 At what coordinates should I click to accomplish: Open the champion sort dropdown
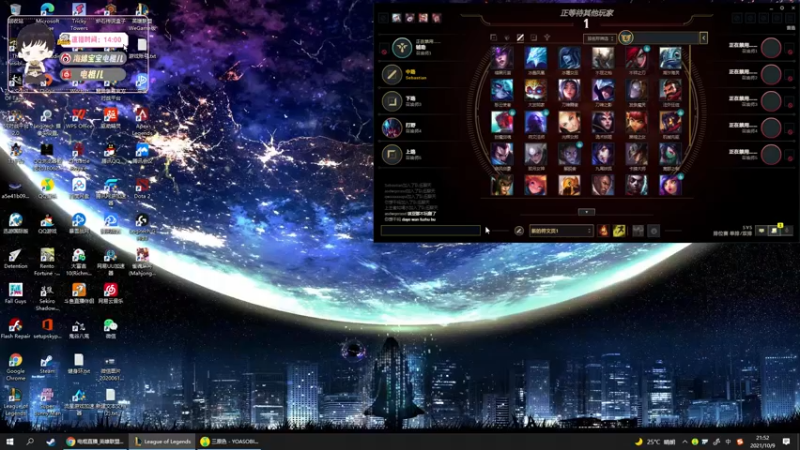click(x=599, y=38)
